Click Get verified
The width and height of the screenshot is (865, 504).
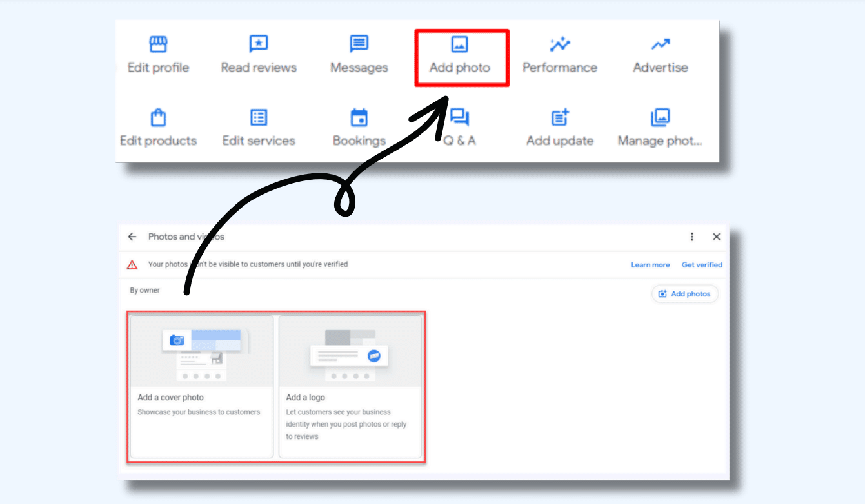702,264
